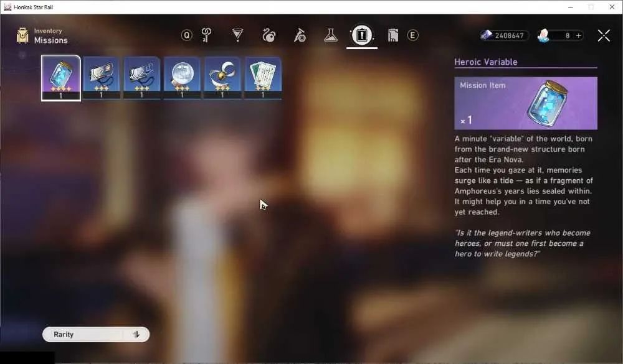The image size is (623, 364).
Task: Close the inventory with the X icon
Action: (604, 35)
